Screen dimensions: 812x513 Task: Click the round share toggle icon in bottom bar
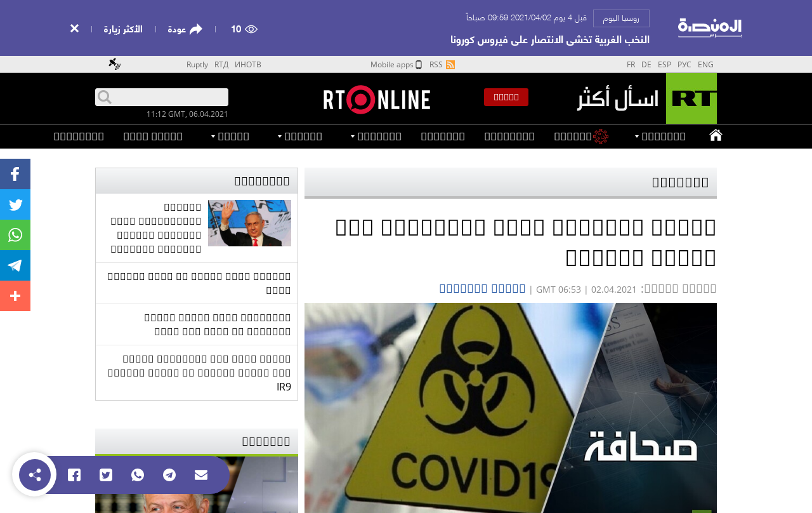[x=35, y=475]
